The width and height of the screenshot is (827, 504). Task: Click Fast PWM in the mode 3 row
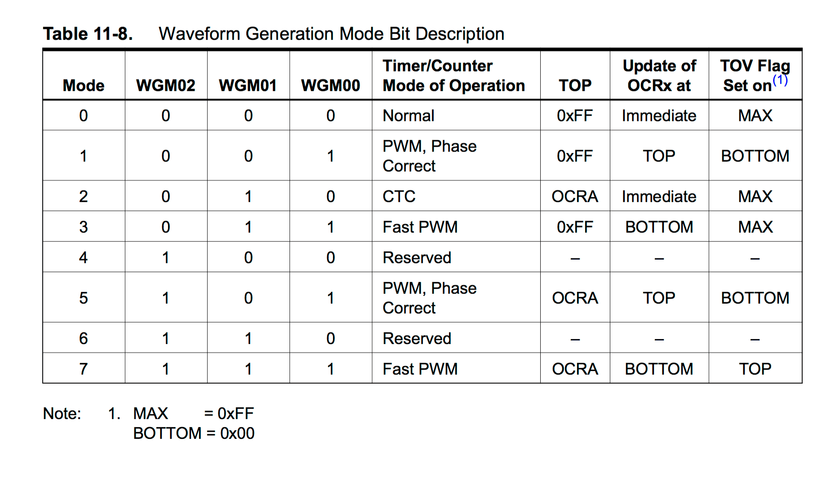(x=420, y=227)
